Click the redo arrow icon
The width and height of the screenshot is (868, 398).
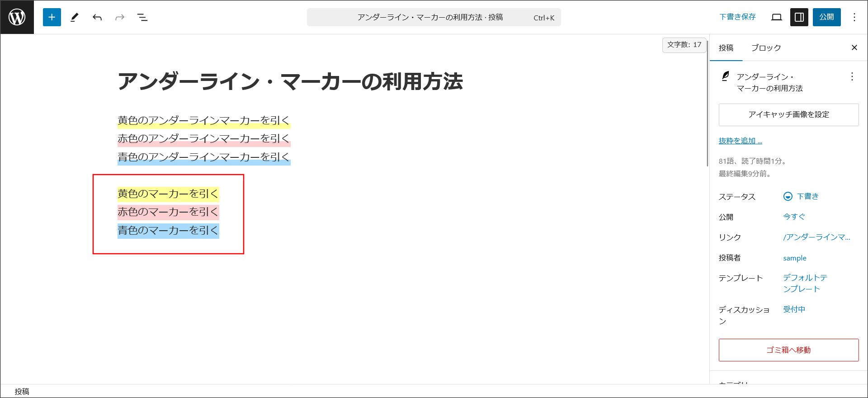120,17
